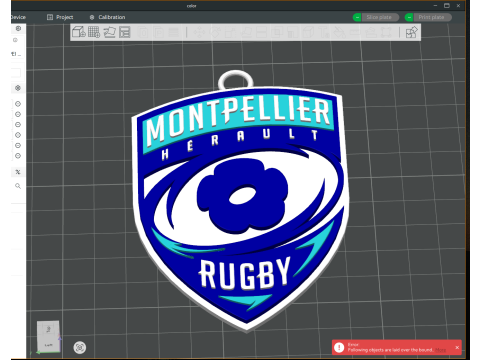Expand the Print plate green dropdown arrow
Viewport: 480px width, 360px height.
click(409, 17)
